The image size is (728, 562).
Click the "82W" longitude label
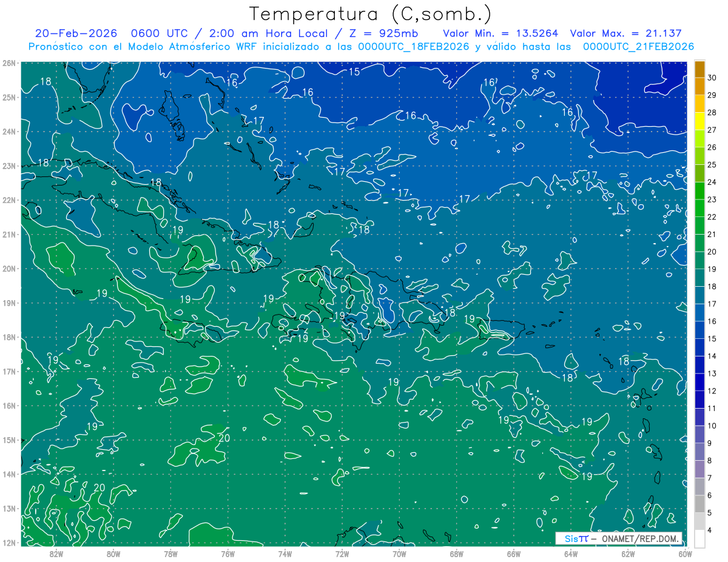click(56, 554)
